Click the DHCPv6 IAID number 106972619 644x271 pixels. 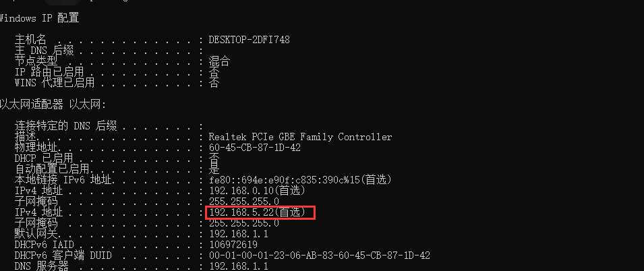pyautogui.click(x=233, y=245)
